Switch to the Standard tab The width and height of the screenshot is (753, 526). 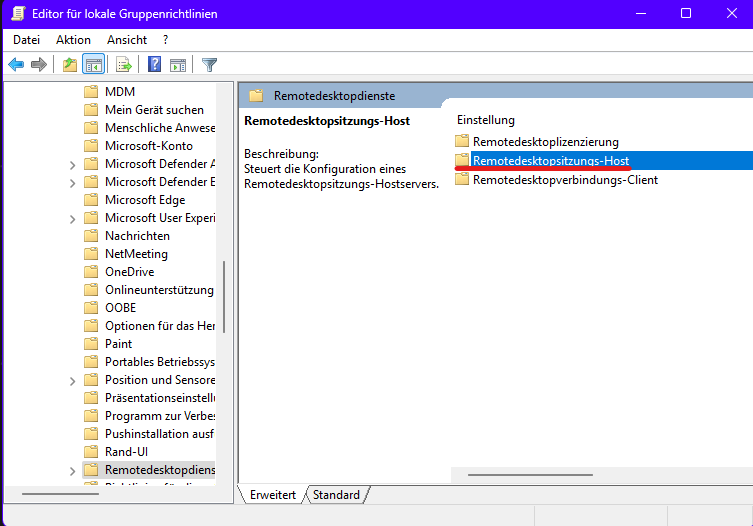point(336,495)
